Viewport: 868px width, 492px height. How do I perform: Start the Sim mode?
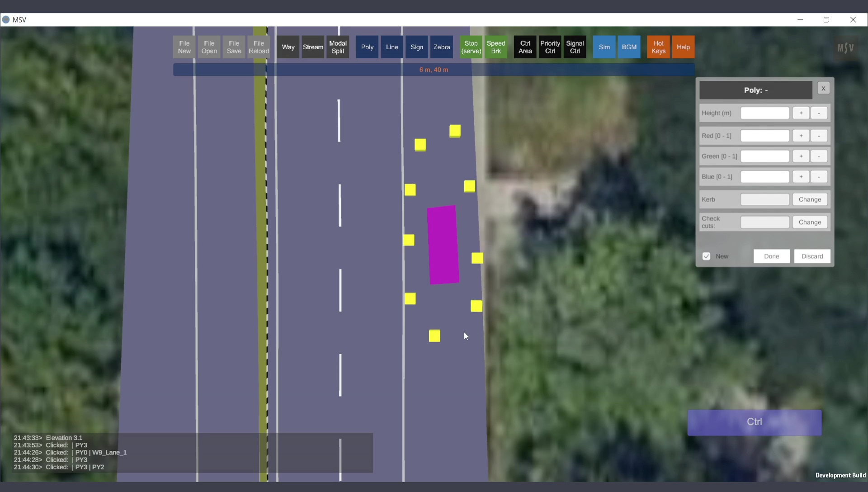tap(604, 47)
